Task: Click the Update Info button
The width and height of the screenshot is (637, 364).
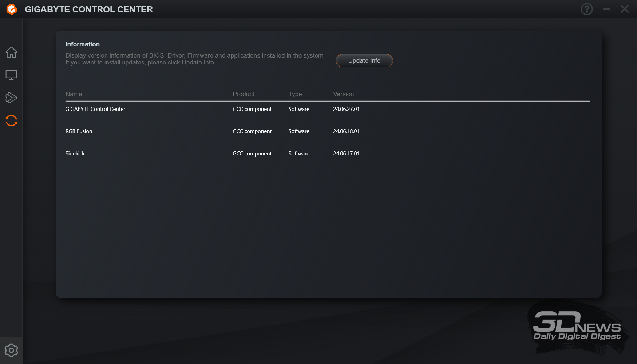Action: coord(364,60)
